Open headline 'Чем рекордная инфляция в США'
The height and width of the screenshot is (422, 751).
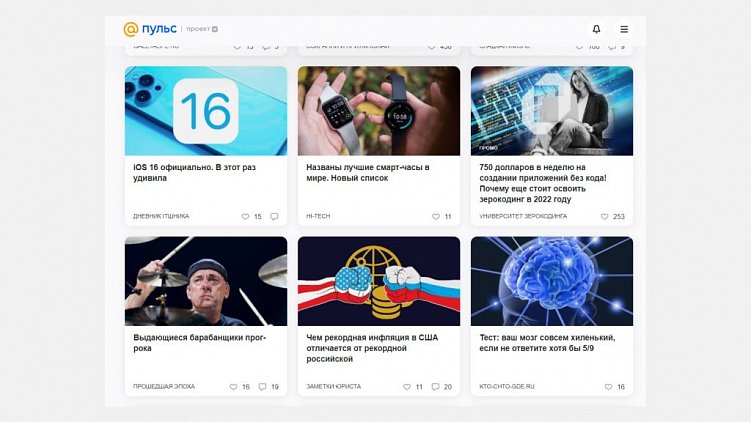click(372, 348)
